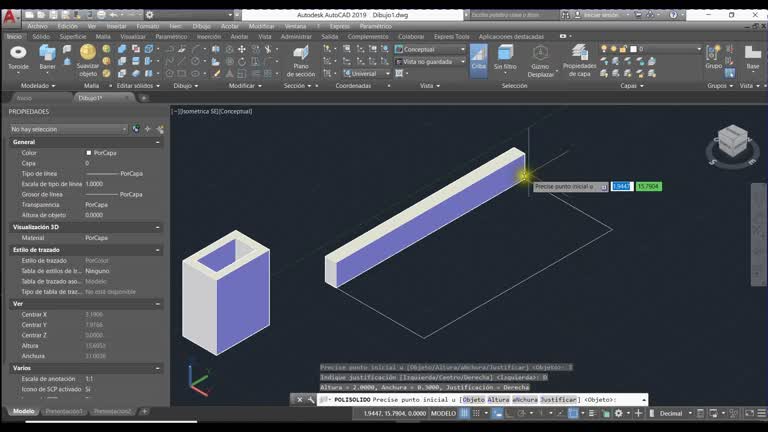Screen dimensions: 768x432
Task: Click the layer 0 color swatch in Capas
Action: pyautogui.click(x=633, y=49)
